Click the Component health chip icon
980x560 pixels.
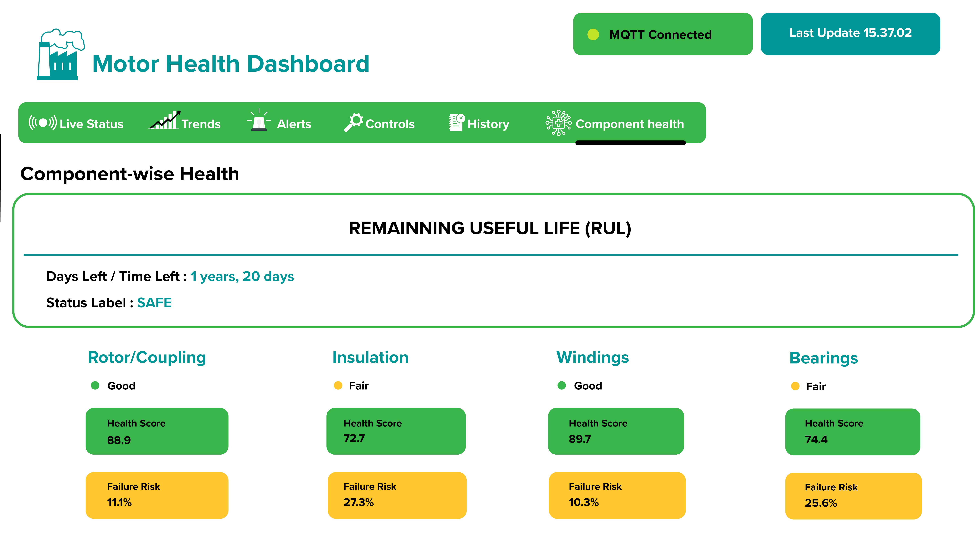pyautogui.click(x=558, y=123)
